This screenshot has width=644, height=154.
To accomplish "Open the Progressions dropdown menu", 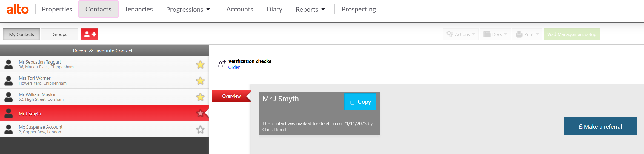I will (x=188, y=9).
